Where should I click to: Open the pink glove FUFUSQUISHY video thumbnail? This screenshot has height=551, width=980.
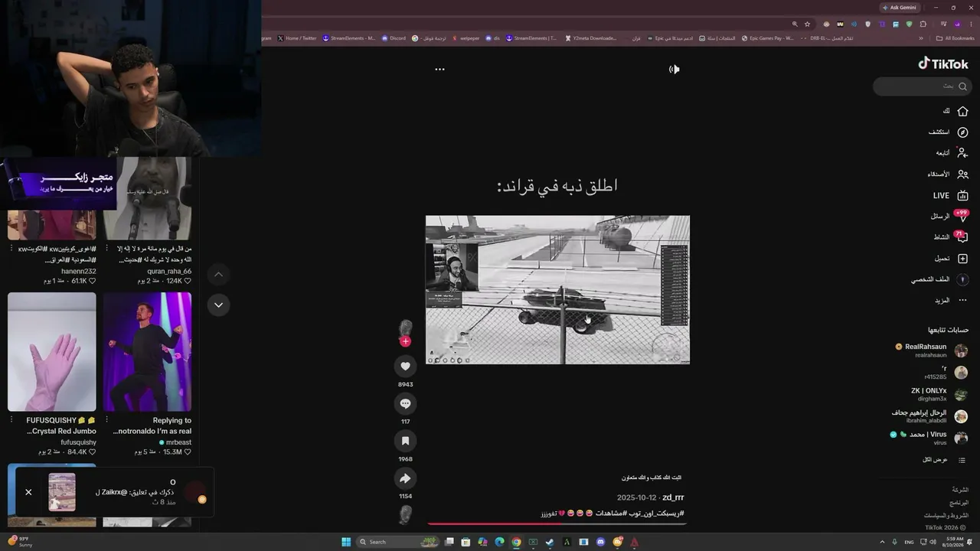point(52,352)
